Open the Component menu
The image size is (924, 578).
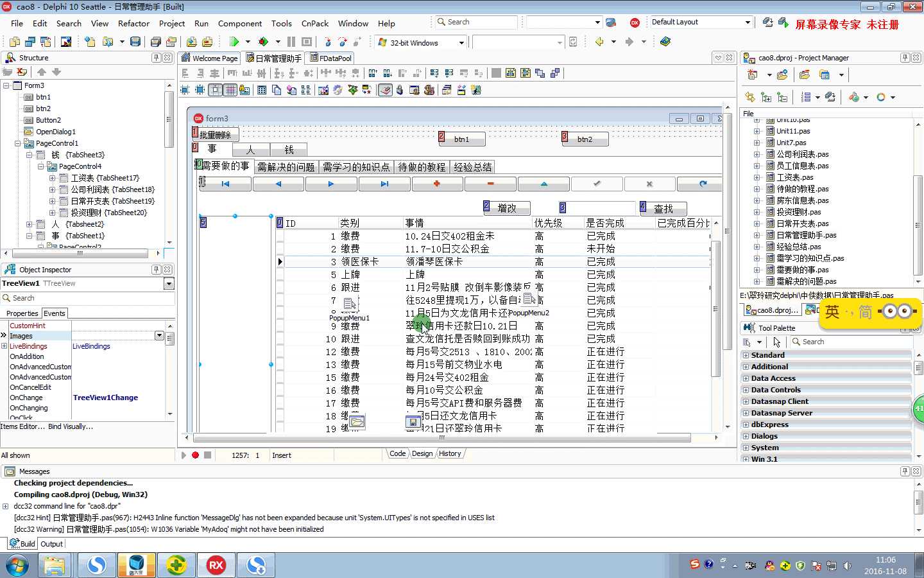240,23
